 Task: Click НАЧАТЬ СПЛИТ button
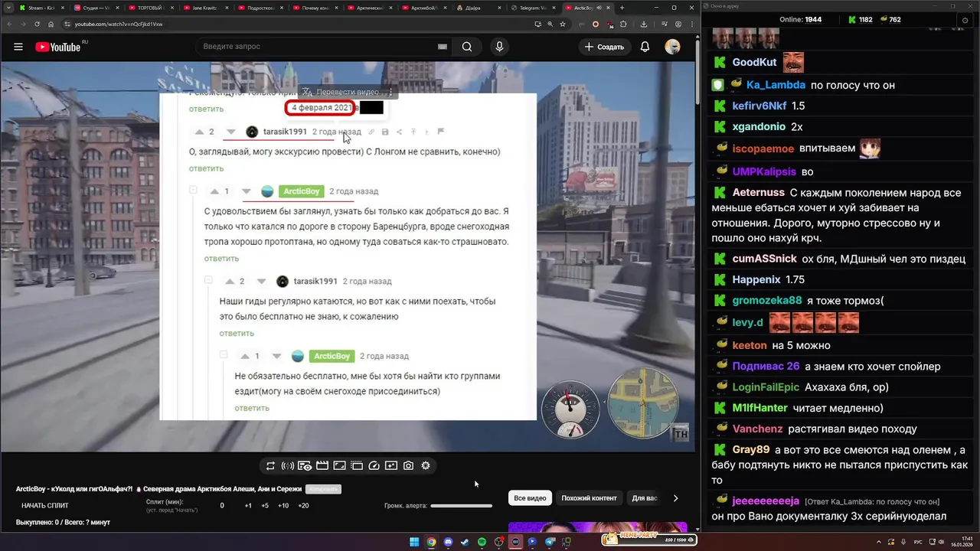point(45,506)
